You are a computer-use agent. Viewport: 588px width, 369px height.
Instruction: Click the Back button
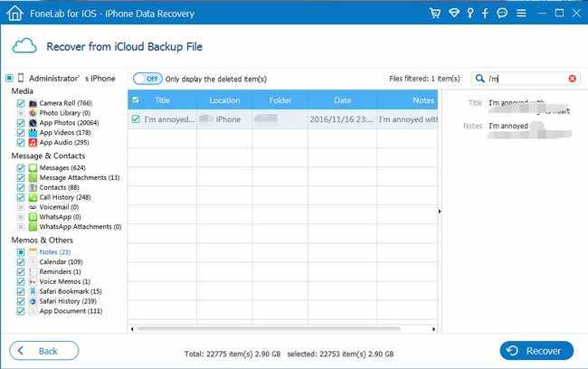tap(44, 351)
